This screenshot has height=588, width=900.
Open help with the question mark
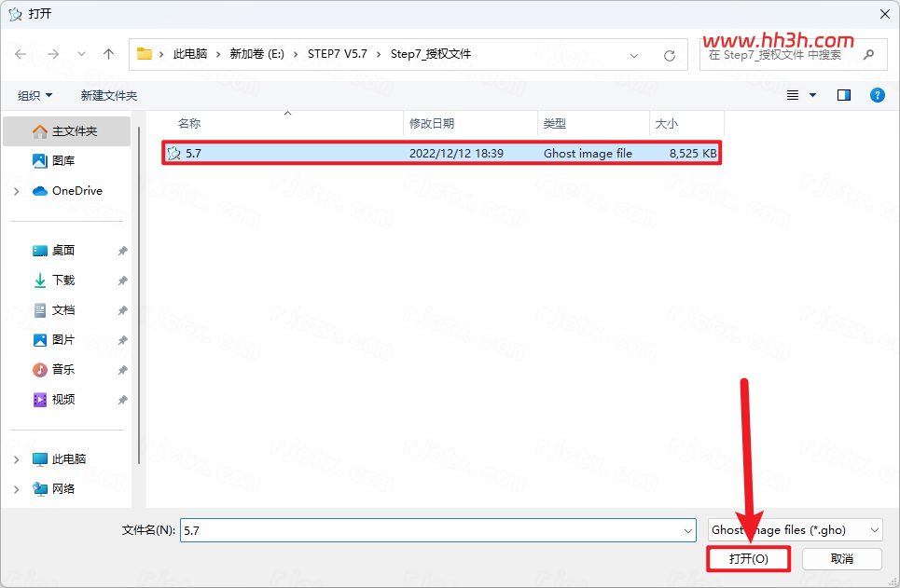tap(877, 95)
